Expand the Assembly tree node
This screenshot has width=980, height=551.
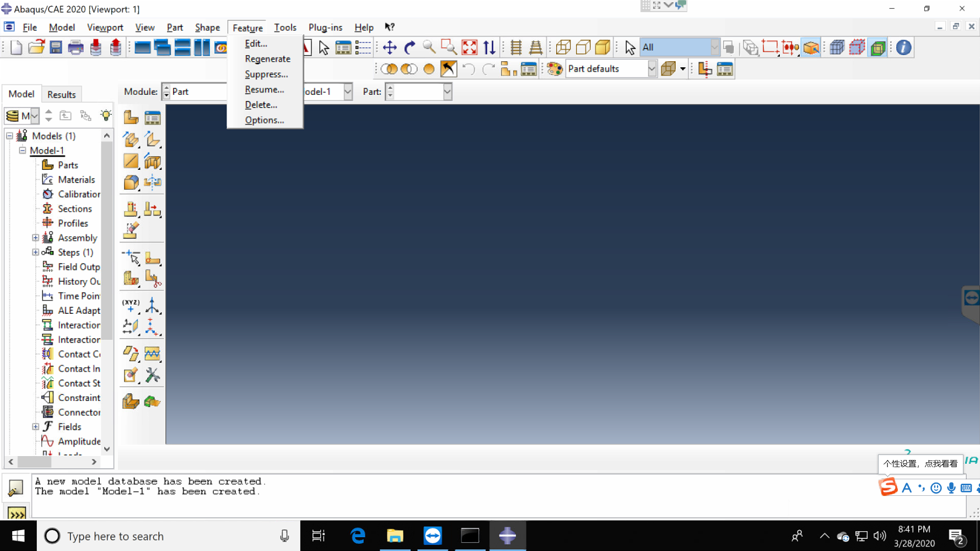coord(35,238)
